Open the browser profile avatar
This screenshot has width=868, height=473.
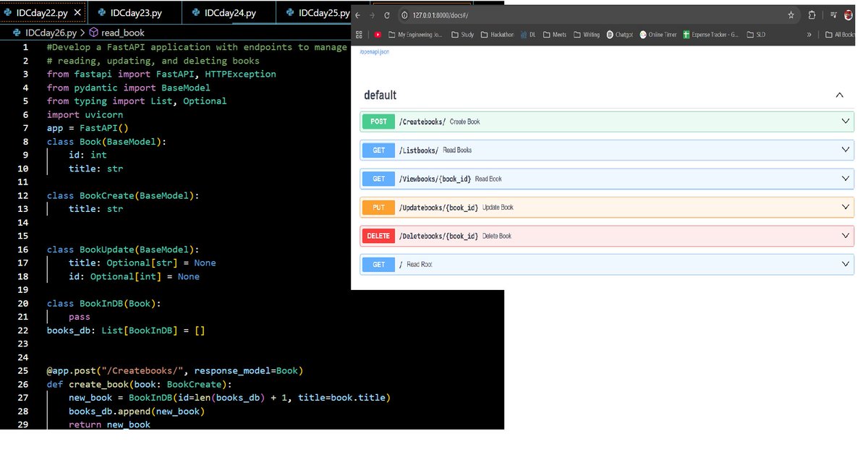pyautogui.click(x=848, y=14)
